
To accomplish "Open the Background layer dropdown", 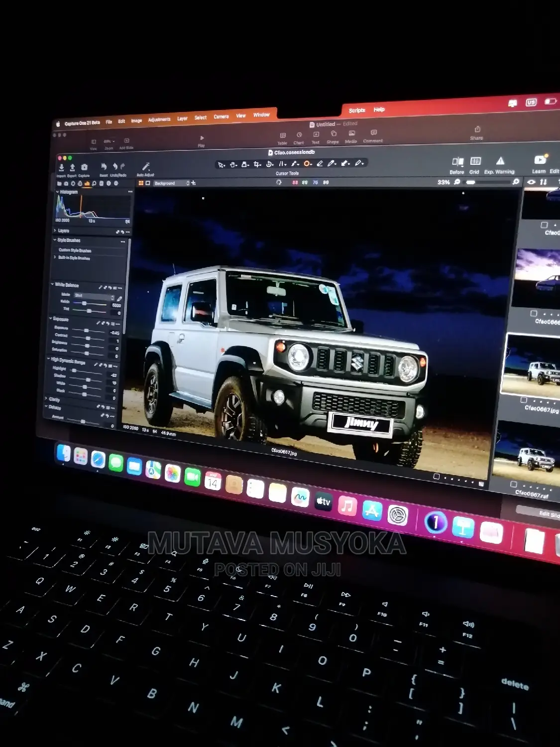I will 171,183.
